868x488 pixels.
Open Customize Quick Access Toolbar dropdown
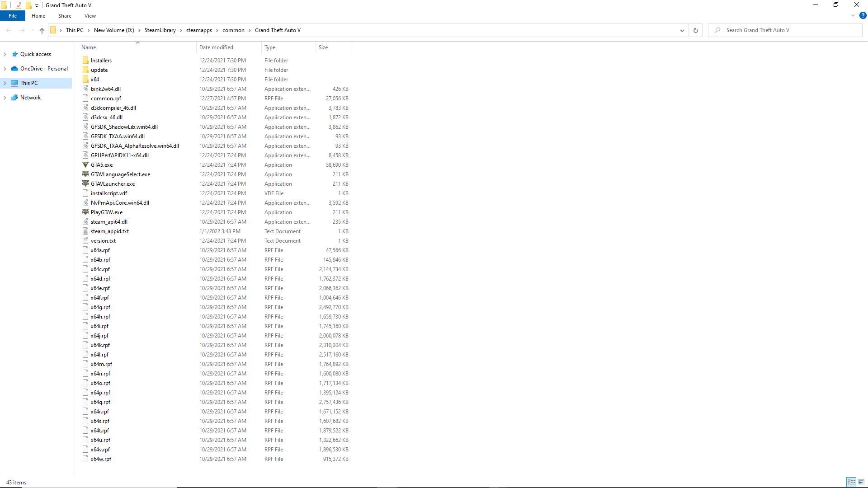click(37, 6)
